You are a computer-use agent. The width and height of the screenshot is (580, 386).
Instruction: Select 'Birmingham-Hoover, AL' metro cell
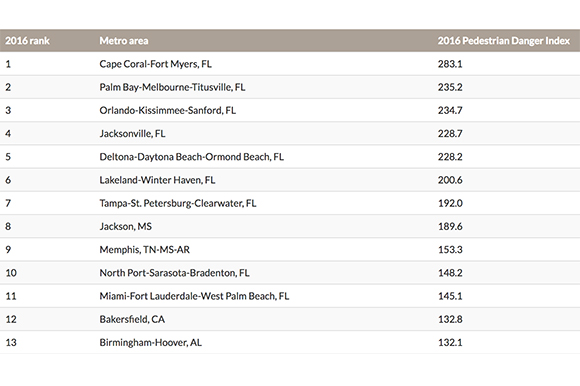[151, 342]
